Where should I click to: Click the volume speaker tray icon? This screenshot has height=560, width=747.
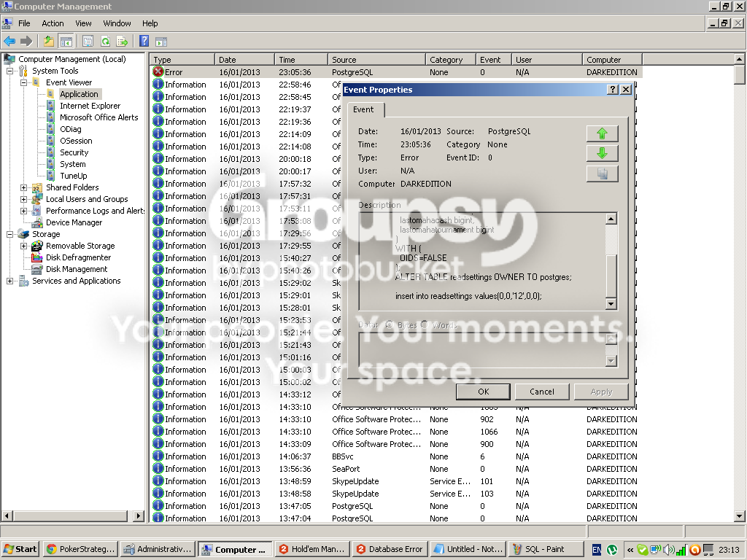[669, 550]
